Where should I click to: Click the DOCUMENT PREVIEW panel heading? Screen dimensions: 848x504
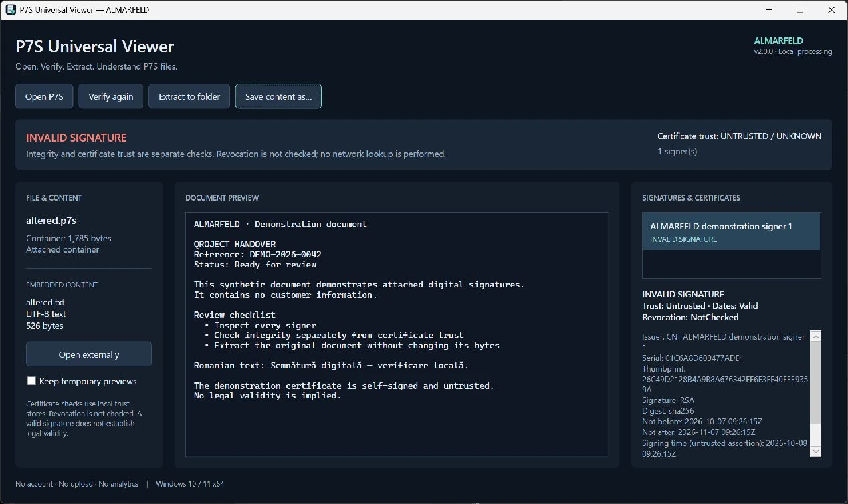point(222,198)
